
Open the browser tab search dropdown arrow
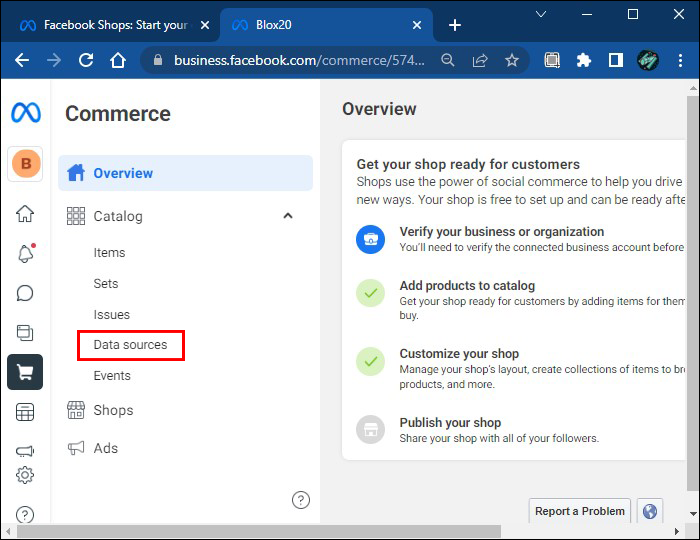541,15
